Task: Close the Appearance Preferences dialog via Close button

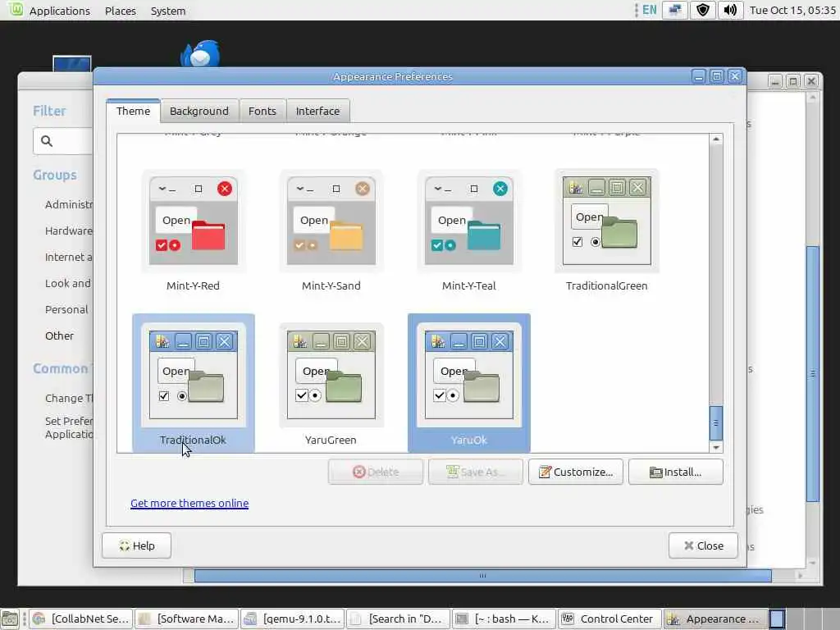Action: point(703,546)
